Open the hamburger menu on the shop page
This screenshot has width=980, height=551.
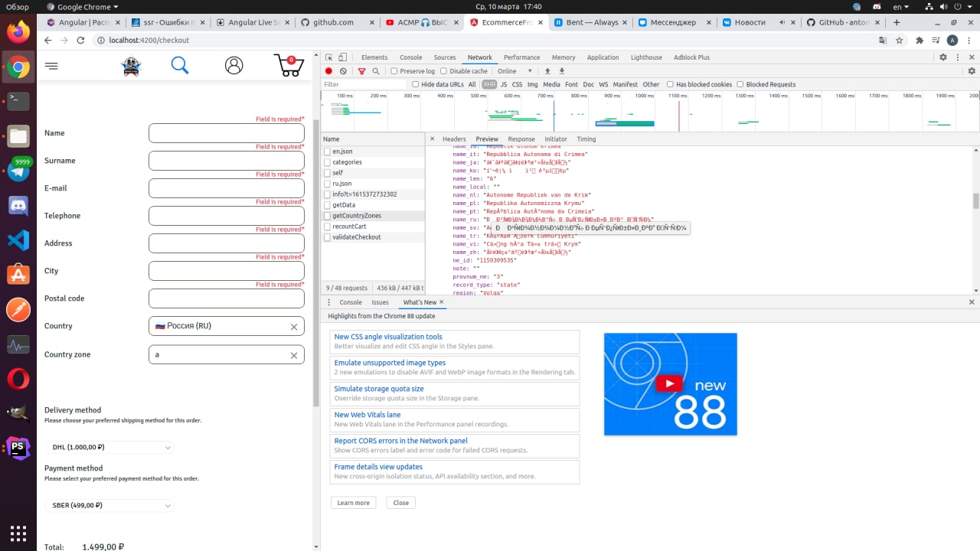click(x=51, y=66)
